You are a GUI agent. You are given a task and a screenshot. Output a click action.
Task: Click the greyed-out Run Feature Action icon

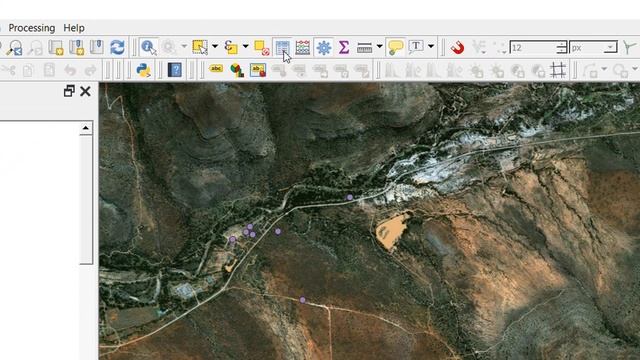168,47
